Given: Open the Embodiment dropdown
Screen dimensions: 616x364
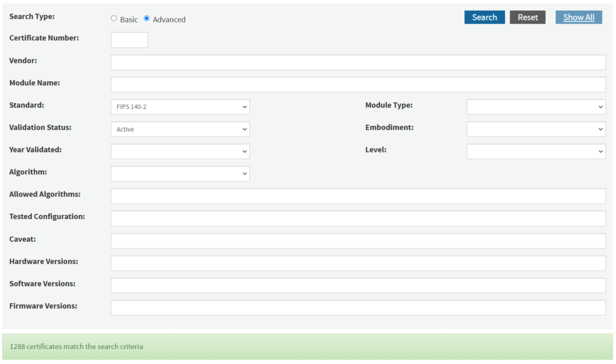Looking at the screenshot, I should pos(536,129).
